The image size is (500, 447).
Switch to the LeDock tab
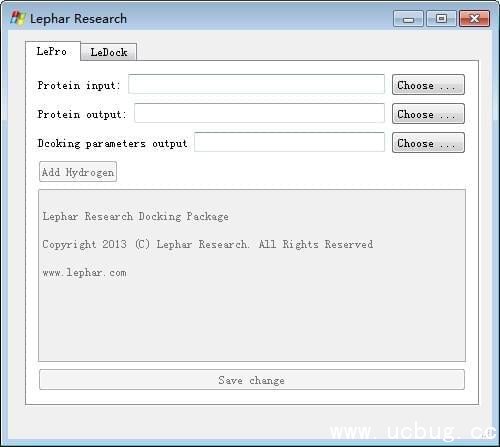(x=109, y=52)
